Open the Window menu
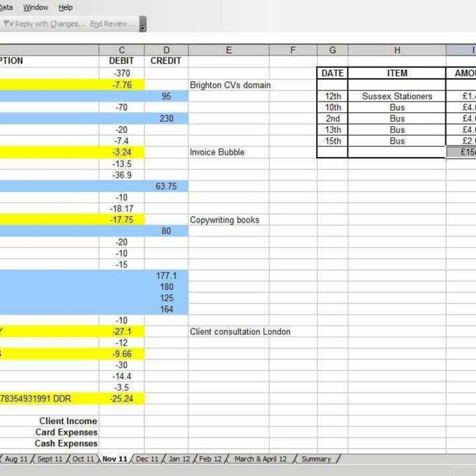This screenshot has width=476, height=476. (35, 7)
